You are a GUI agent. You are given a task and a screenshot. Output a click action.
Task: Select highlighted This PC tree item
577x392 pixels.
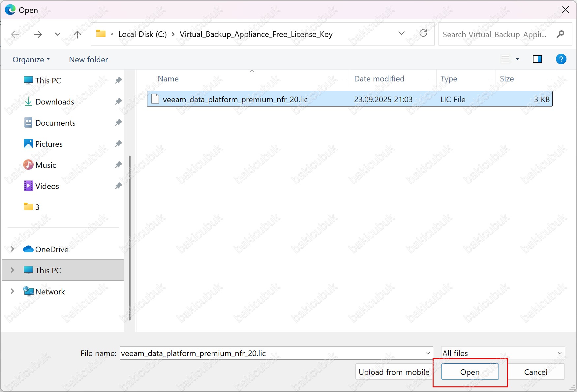[63, 270]
